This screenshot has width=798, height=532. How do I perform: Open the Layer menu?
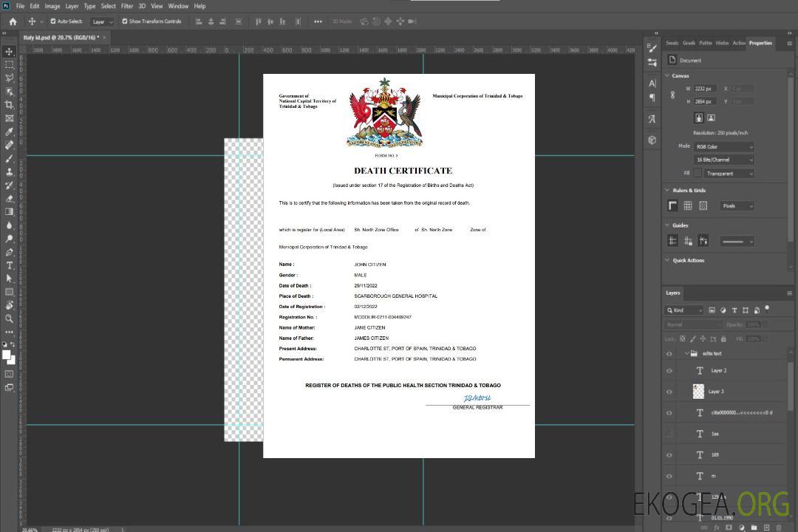pyautogui.click(x=72, y=6)
